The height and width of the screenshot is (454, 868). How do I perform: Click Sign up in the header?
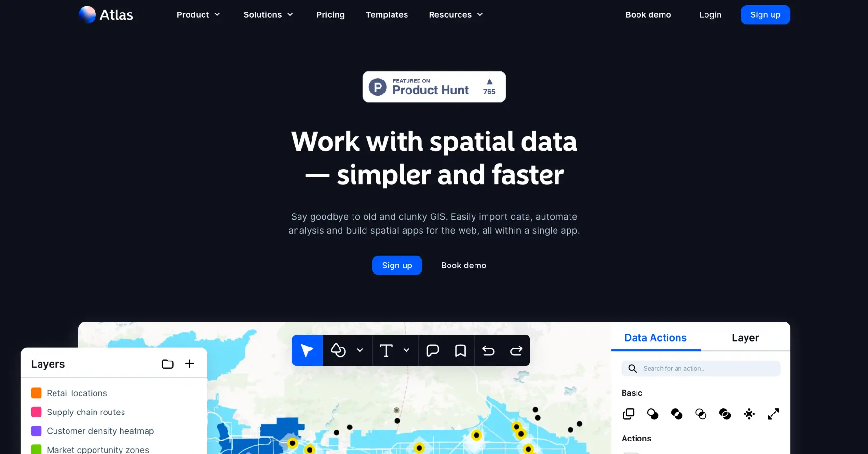click(765, 15)
